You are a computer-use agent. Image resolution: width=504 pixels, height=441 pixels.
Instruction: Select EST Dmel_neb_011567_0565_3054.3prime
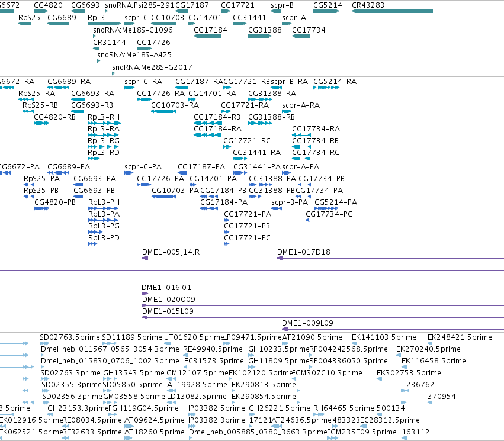(x=43, y=355)
